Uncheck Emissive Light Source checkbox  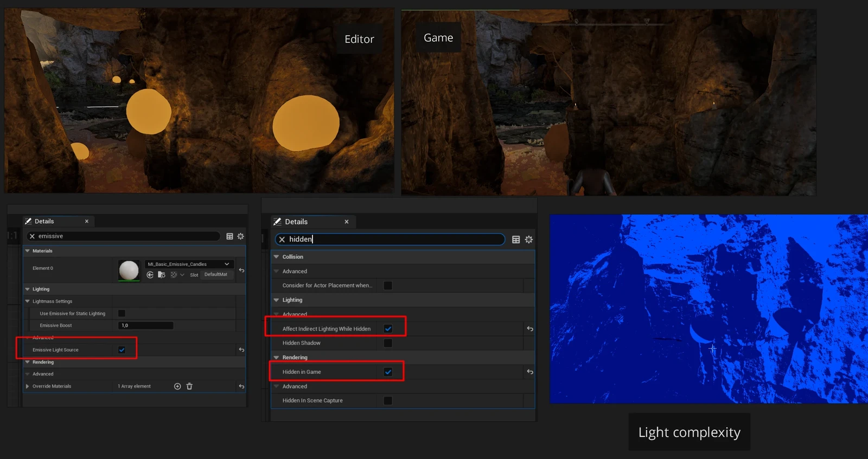[x=122, y=350]
